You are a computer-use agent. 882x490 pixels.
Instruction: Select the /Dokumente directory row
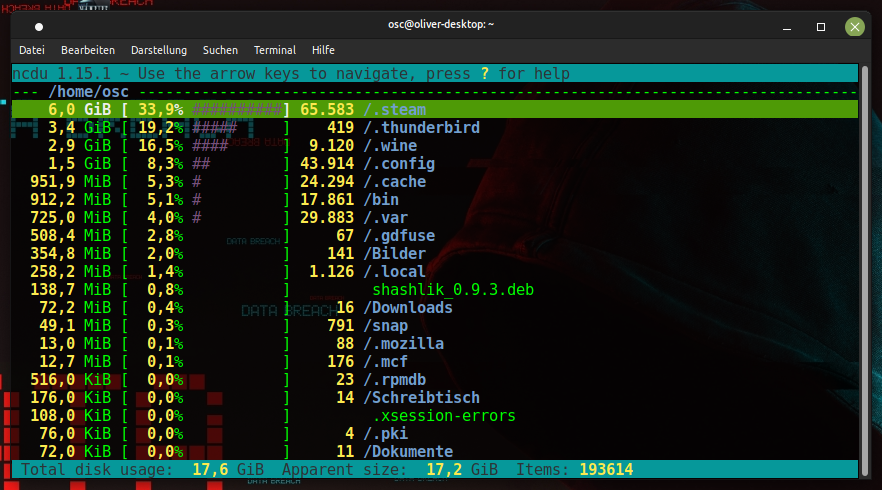click(435, 452)
